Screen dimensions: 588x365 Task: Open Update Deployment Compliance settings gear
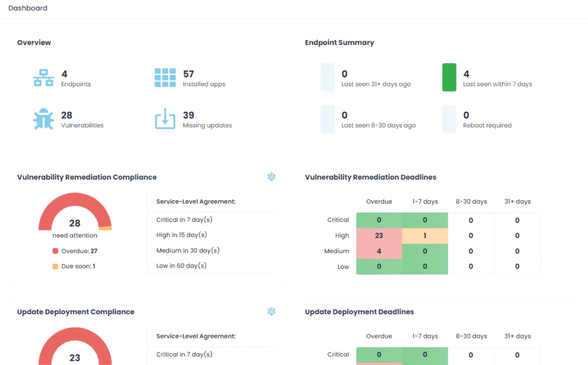(x=272, y=311)
